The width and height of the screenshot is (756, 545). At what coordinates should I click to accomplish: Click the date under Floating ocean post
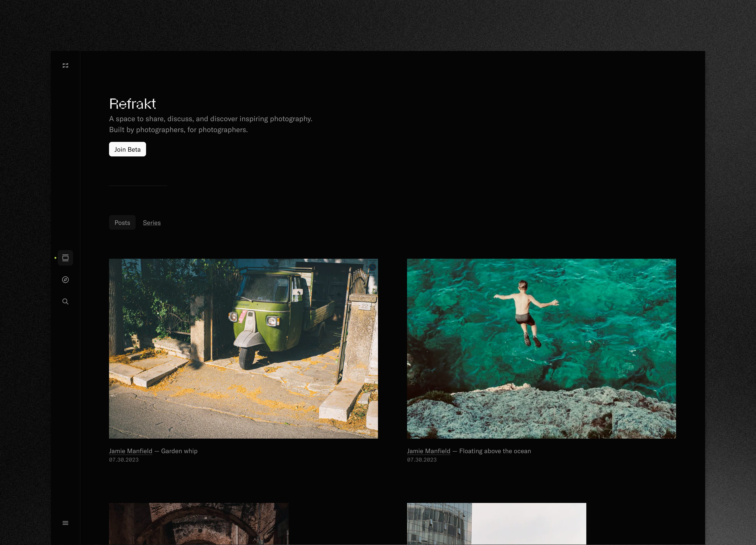(x=422, y=460)
